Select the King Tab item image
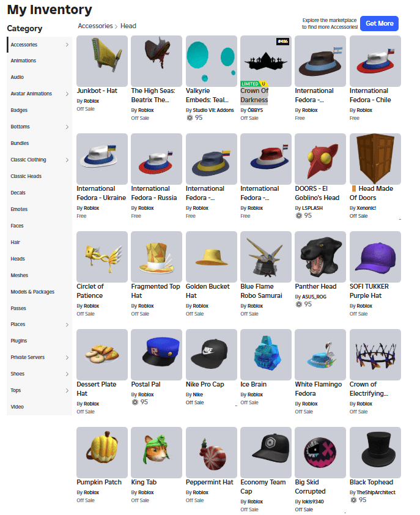 click(157, 452)
